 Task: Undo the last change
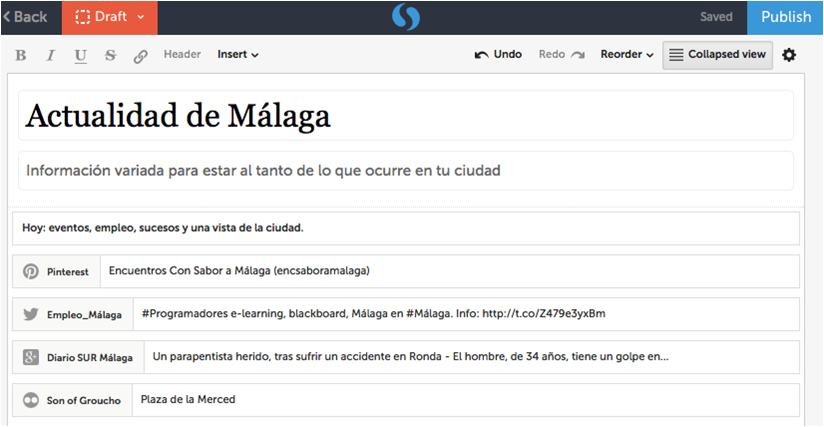[498, 54]
